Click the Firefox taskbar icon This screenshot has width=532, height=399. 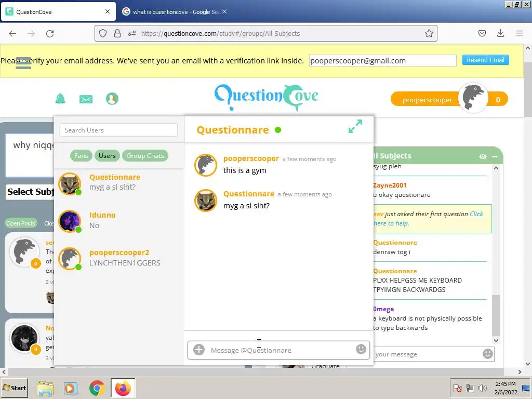coord(123,388)
